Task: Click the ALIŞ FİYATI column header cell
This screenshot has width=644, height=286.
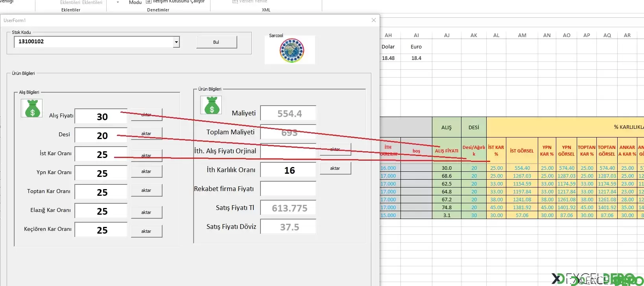Action: pyautogui.click(x=447, y=151)
